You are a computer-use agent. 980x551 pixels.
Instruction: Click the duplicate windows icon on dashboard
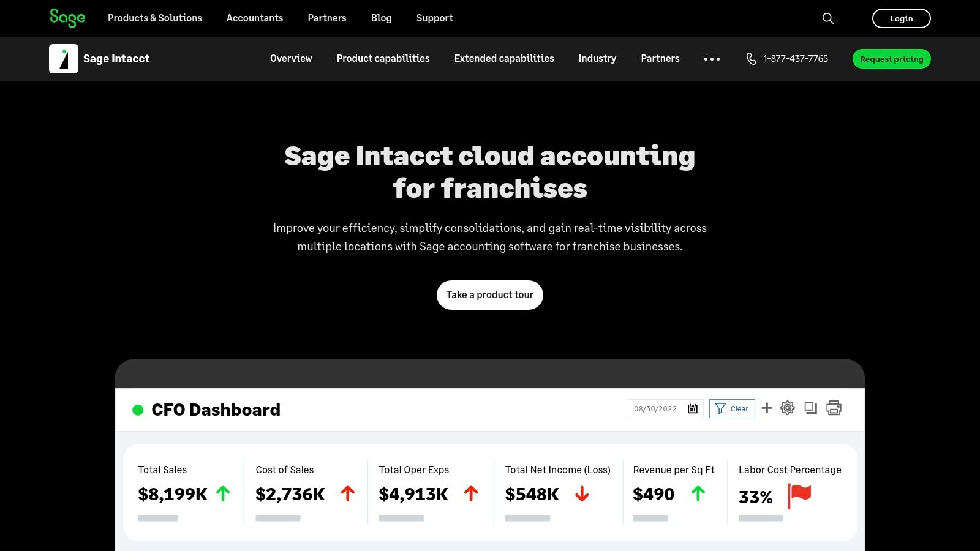coord(811,408)
